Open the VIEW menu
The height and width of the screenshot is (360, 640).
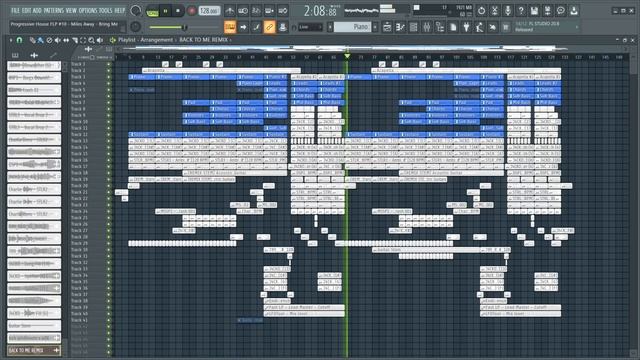point(71,10)
